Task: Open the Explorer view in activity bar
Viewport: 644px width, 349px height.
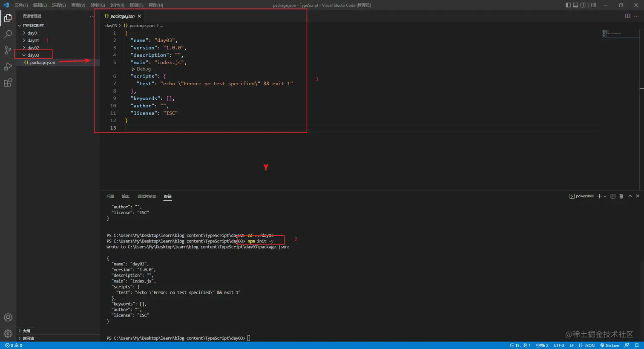Action: [8, 18]
